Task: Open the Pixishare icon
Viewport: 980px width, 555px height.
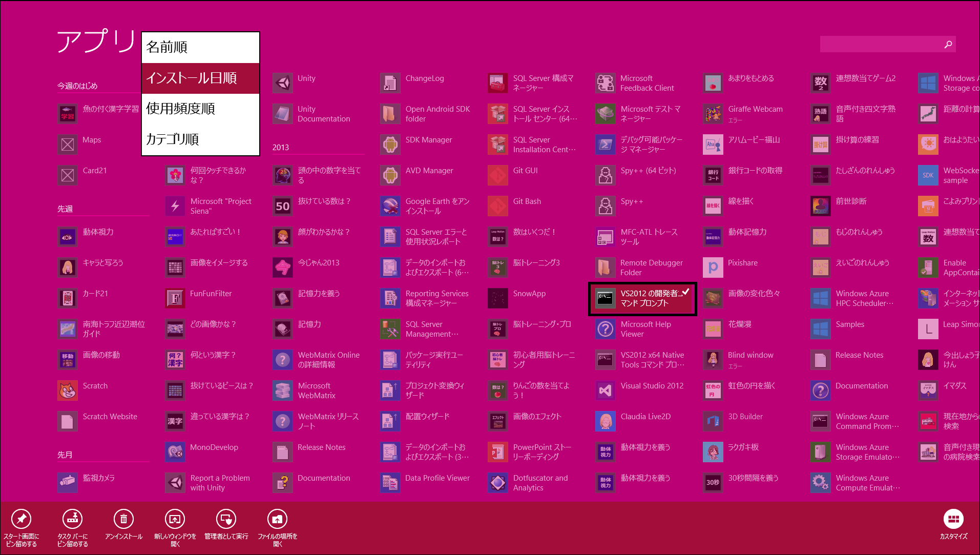Action: tap(713, 268)
